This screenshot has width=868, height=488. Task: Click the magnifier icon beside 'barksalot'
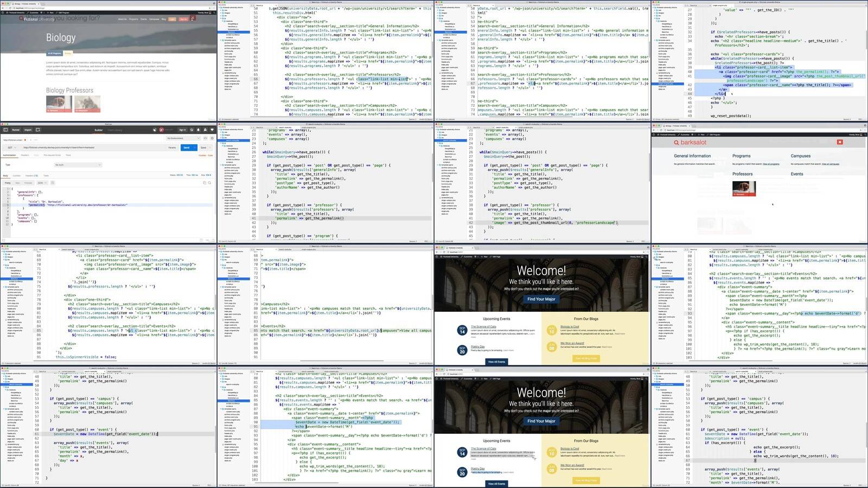point(676,142)
